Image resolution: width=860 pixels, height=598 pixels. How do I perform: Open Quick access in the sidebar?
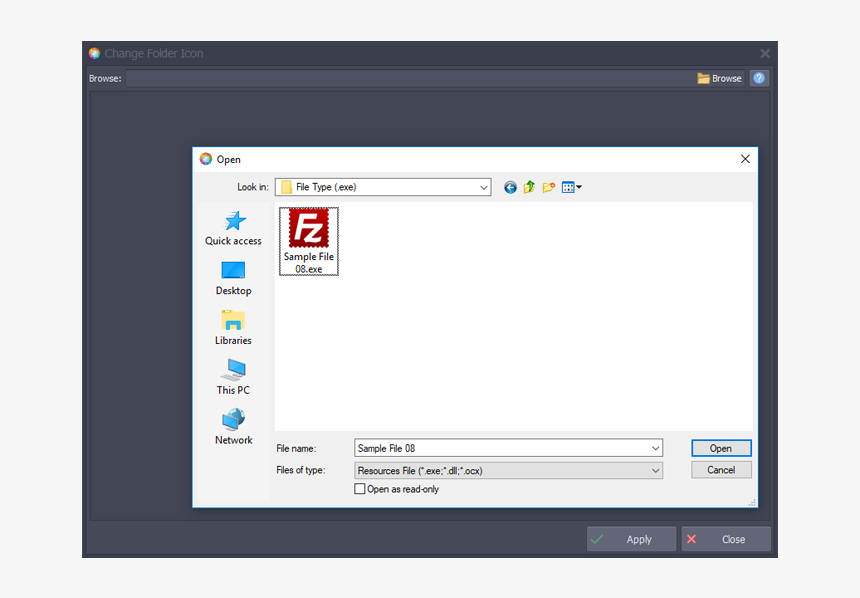pos(233,228)
